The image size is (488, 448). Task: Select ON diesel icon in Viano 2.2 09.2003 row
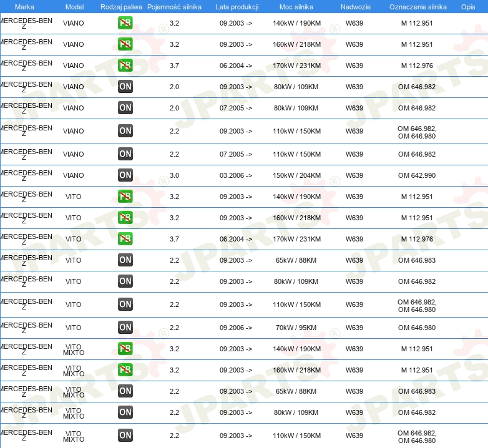tap(125, 130)
